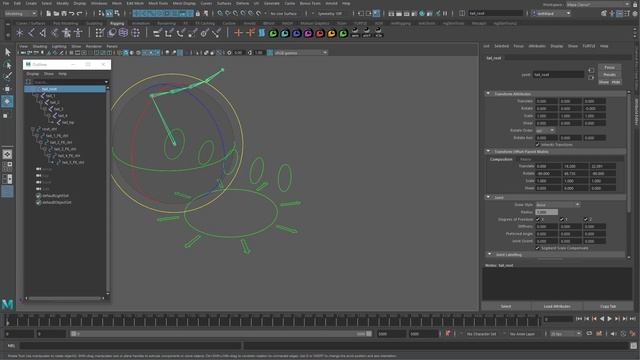Click the Load Attributes button

coord(557,306)
